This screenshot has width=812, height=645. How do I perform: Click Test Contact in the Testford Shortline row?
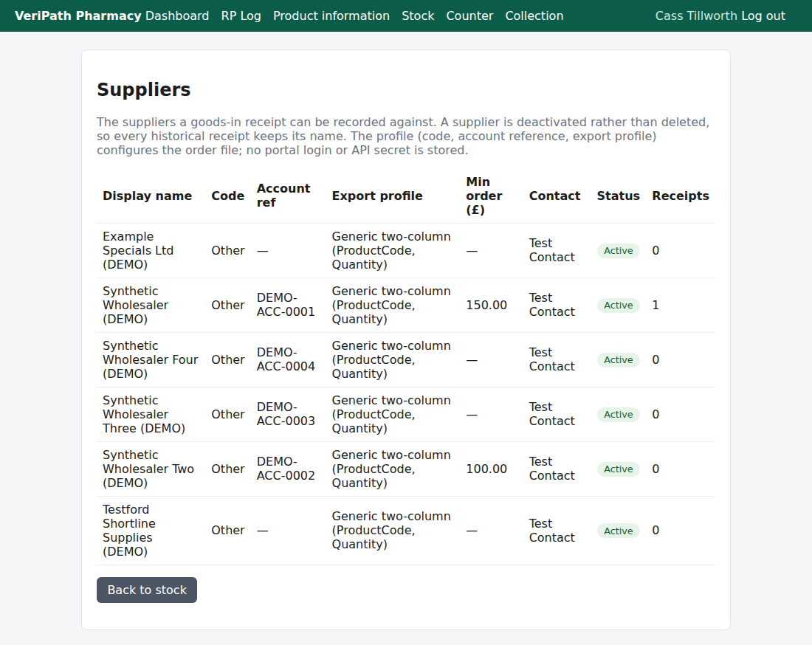pos(552,531)
